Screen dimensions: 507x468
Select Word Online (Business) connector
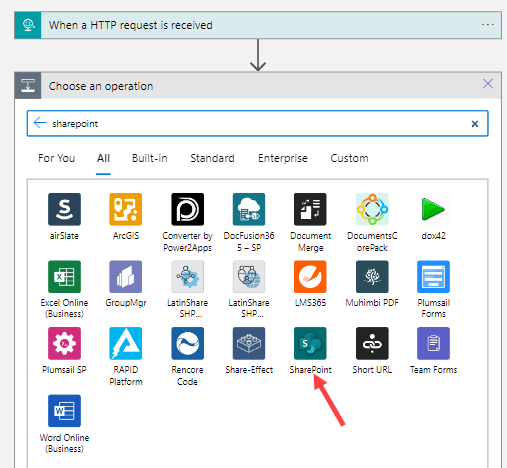(x=64, y=411)
